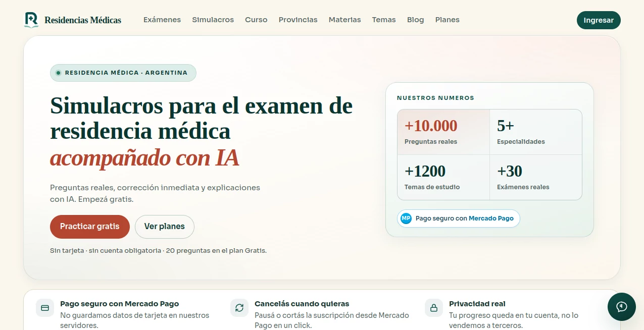Click the RESIDENCIA MÉDICA · ARGENTINA badge
The image size is (644, 330).
[123, 73]
